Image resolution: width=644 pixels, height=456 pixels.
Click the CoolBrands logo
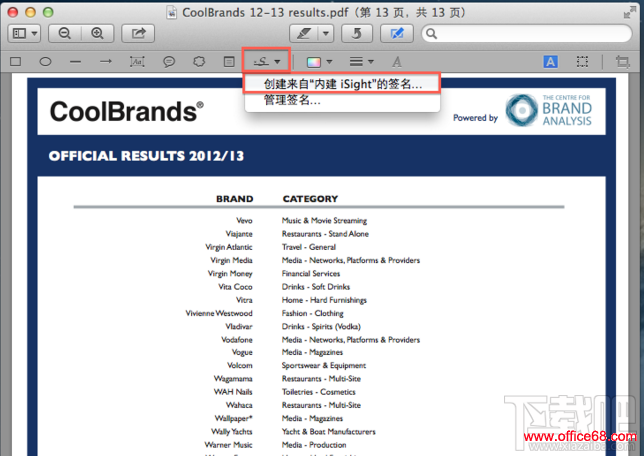(126, 111)
